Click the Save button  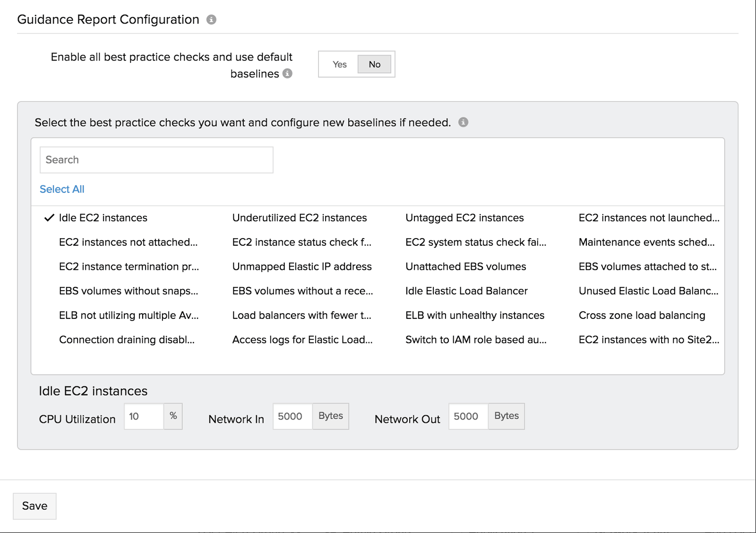[x=34, y=506]
